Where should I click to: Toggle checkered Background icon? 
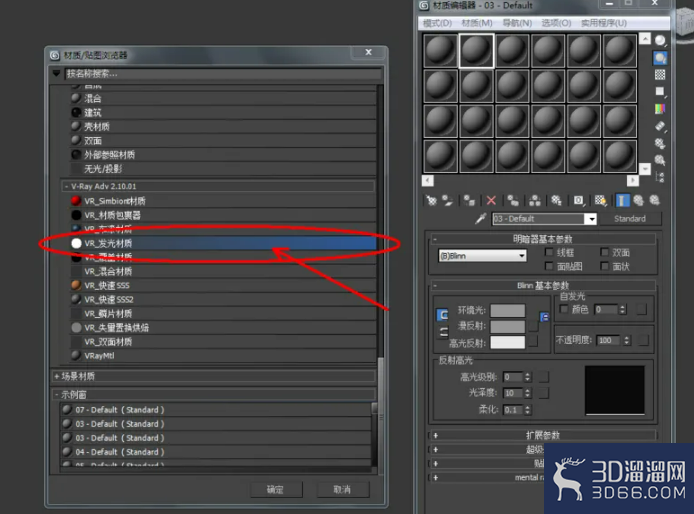(660, 74)
